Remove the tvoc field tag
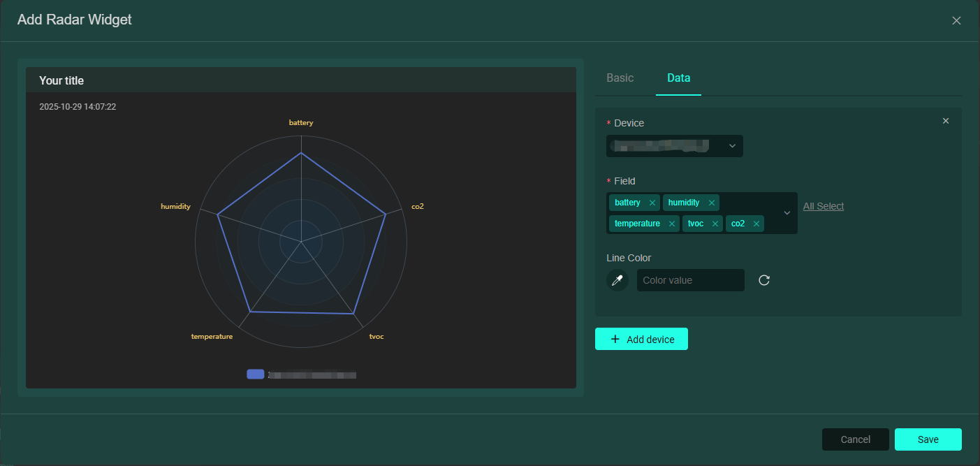The width and height of the screenshot is (980, 466). [x=715, y=224]
